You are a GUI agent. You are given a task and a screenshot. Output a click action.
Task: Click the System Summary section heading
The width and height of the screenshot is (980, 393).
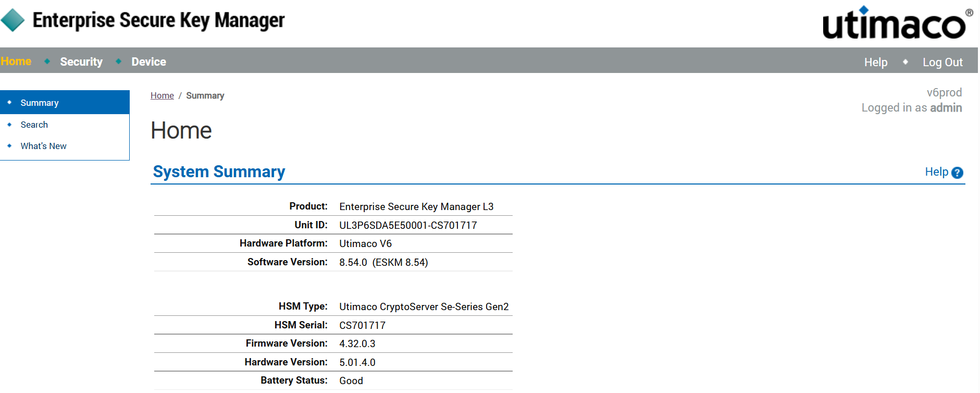coord(219,172)
